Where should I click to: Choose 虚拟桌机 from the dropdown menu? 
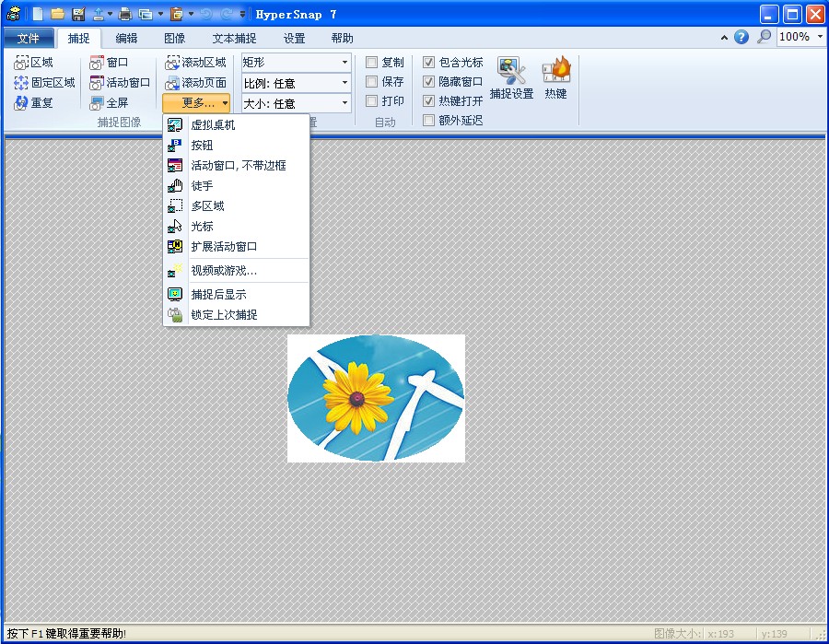tap(237, 124)
